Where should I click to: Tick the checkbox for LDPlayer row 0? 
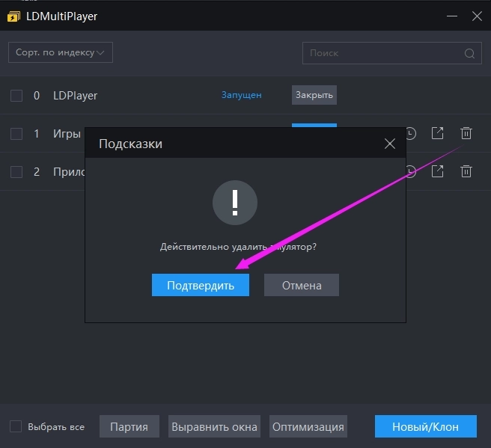[16, 95]
